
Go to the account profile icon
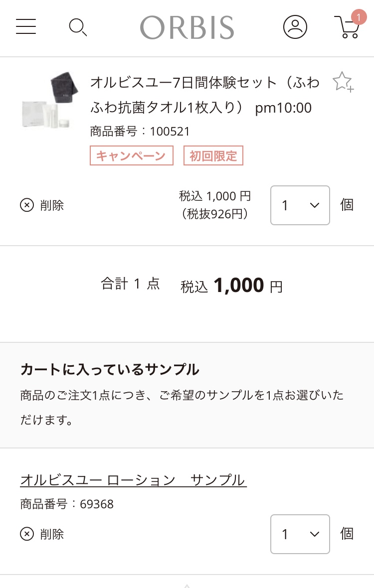pyautogui.click(x=295, y=27)
